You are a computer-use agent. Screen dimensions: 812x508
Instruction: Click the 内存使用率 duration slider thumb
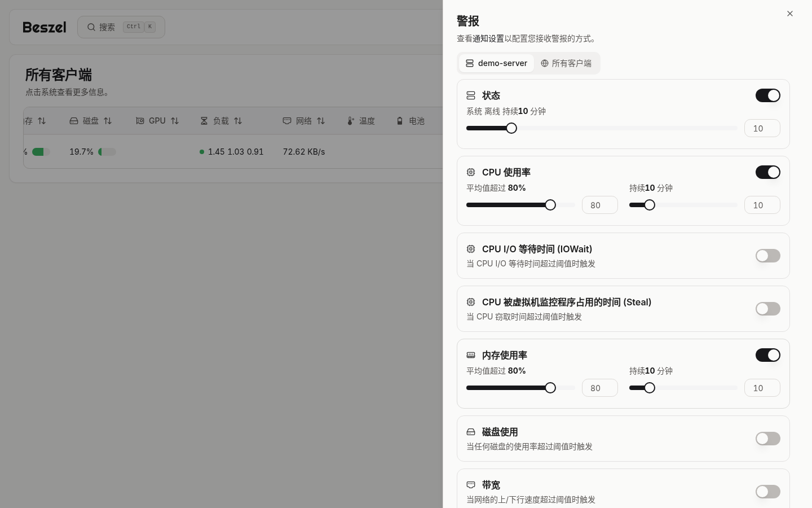[x=650, y=388]
